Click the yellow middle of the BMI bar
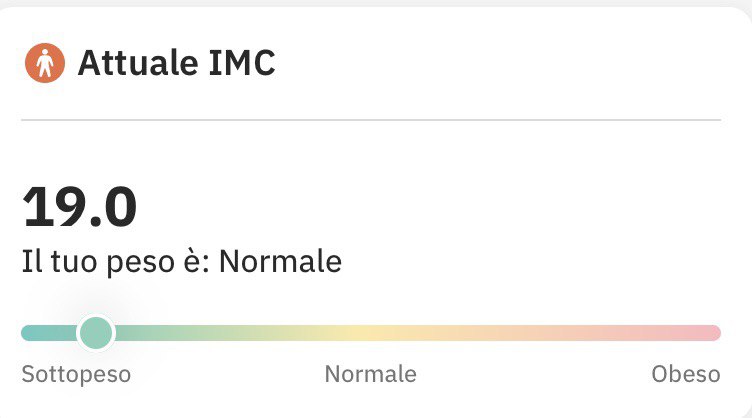Image resolution: width=752 pixels, height=418 pixels. [355, 333]
